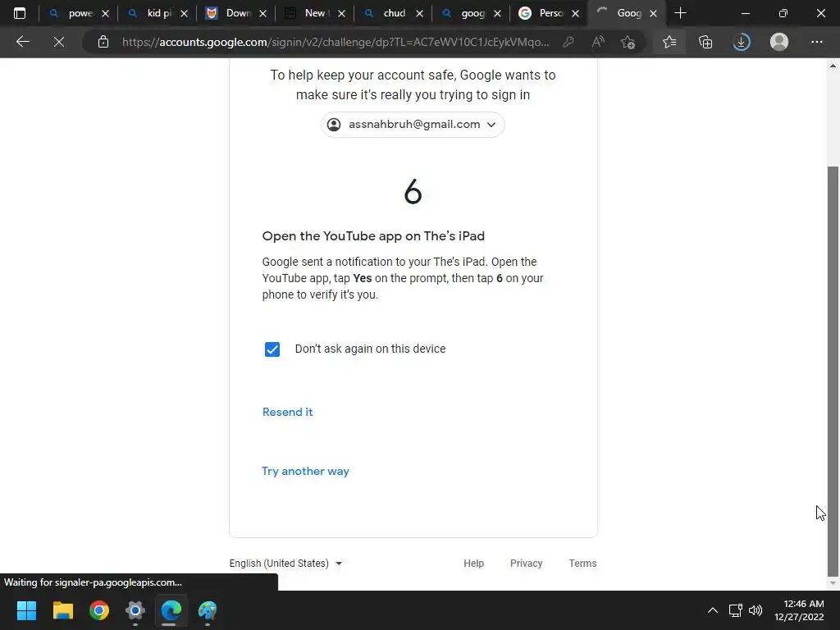This screenshot has height=630, width=840.
Task: Close the 'powe' search tab
Action: click(x=106, y=13)
